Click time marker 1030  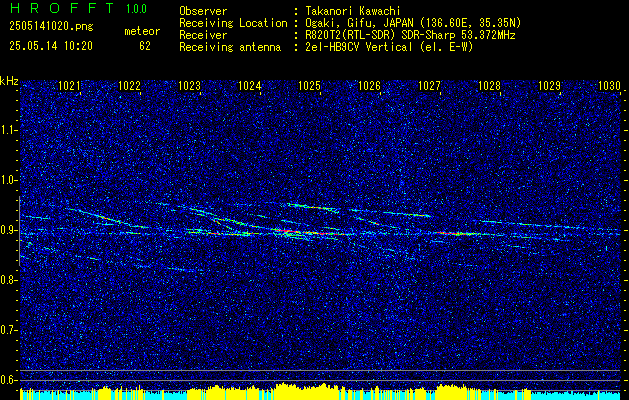[609, 85]
